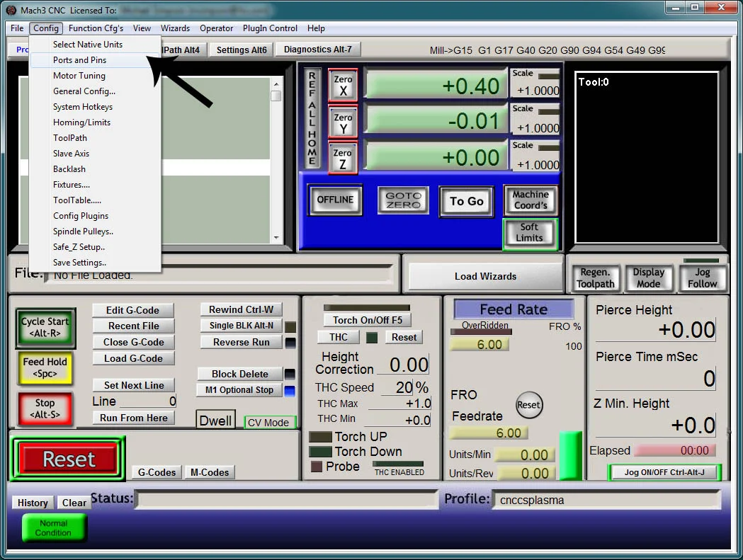Click Load G-Code button
Viewport: 743px width, 560px height.
coord(134,359)
